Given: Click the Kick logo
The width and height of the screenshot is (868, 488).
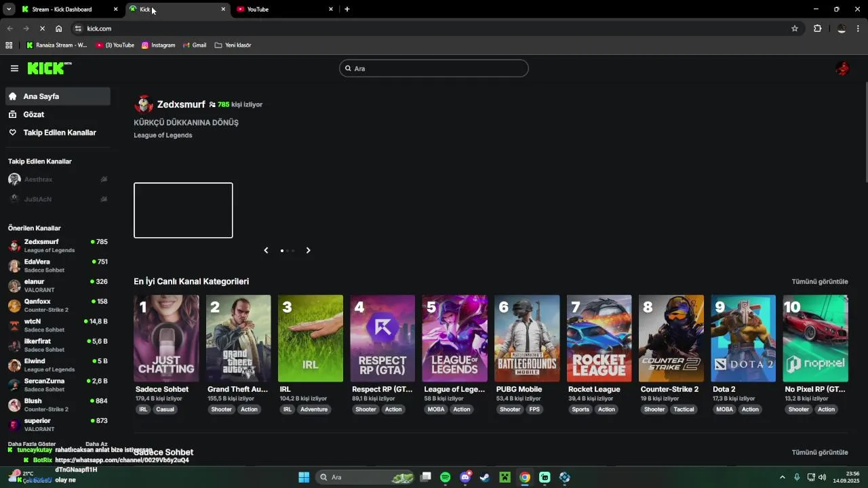Looking at the screenshot, I should tap(49, 68).
